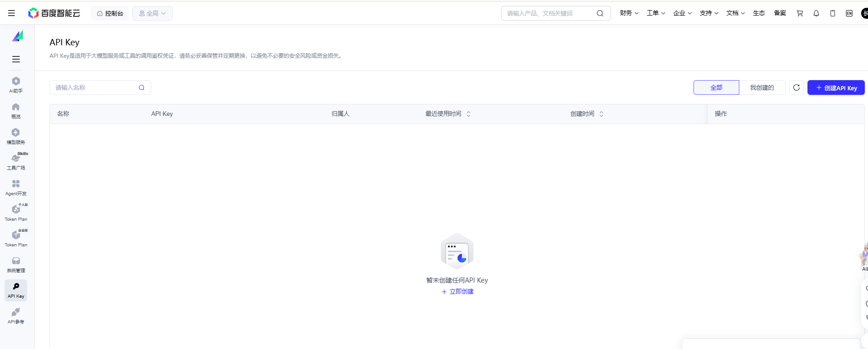
Task: Expand the 全局 region dropdown
Action: [x=153, y=13]
